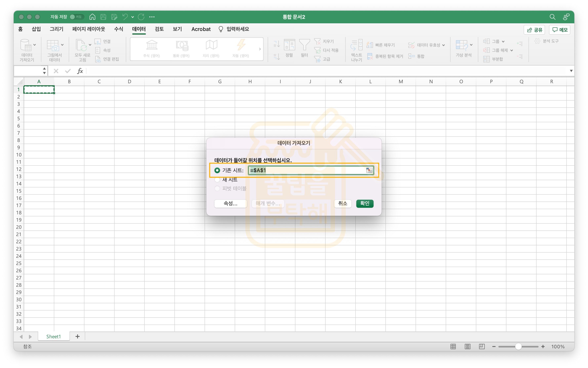
Task: Select the 기존 시트 radio button
Action: pyautogui.click(x=217, y=170)
